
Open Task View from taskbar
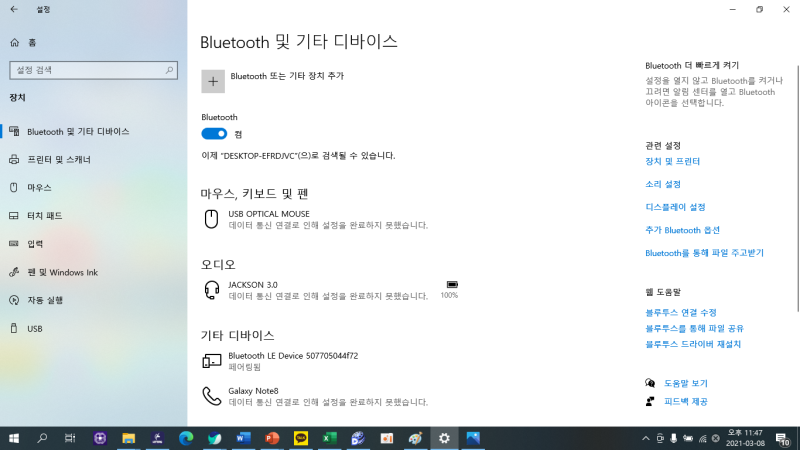[70, 438]
